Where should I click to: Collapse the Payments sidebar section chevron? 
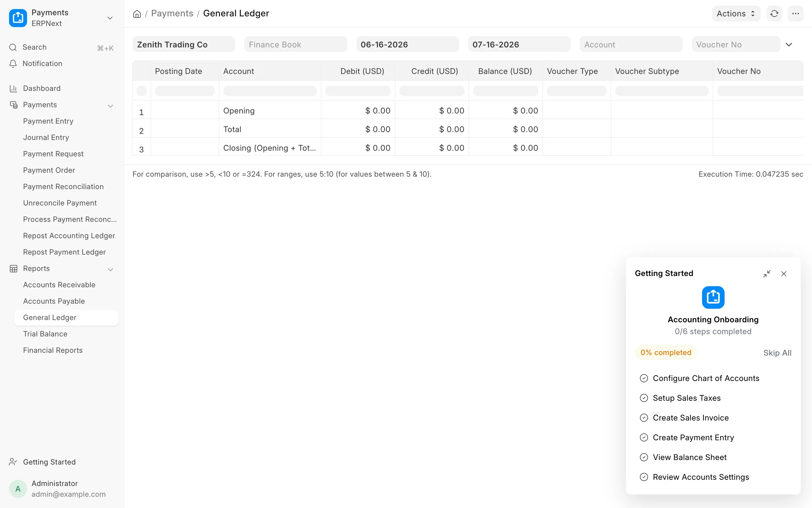click(x=111, y=106)
